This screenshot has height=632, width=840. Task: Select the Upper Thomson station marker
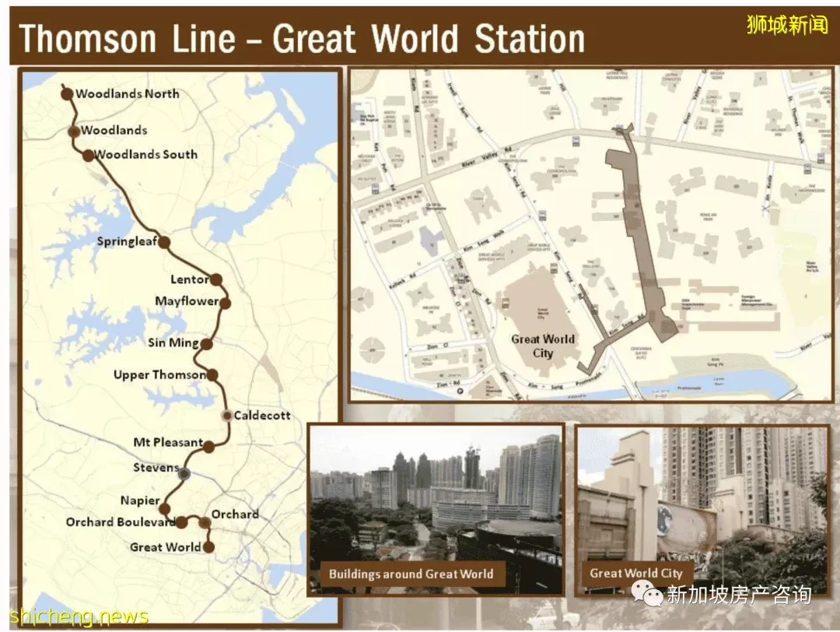(x=212, y=375)
